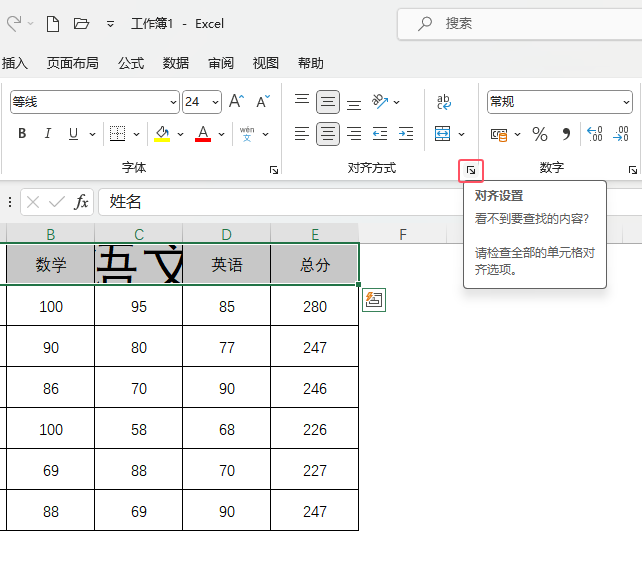This screenshot has width=642, height=578.
Task: Toggle wrap text (ab) icon
Action: (443, 102)
